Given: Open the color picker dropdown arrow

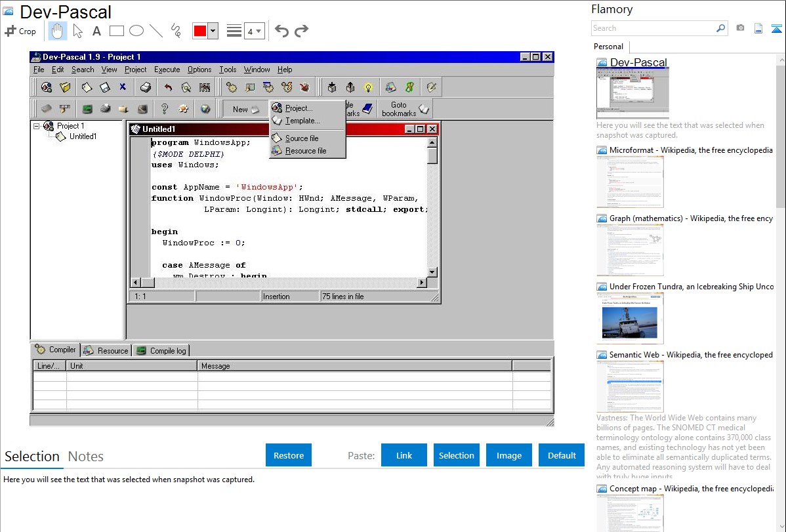Looking at the screenshot, I should pyautogui.click(x=213, y=31).
